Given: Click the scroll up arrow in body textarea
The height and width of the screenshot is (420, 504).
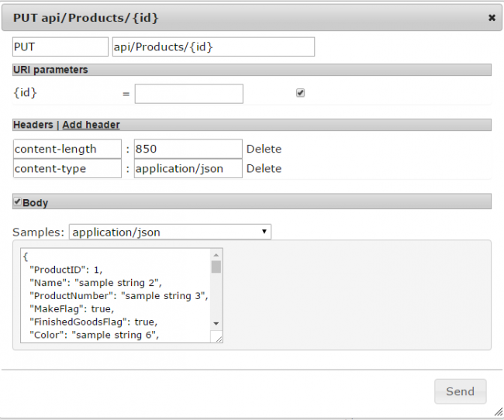Looking at the screenshot, I should [216, 255].
